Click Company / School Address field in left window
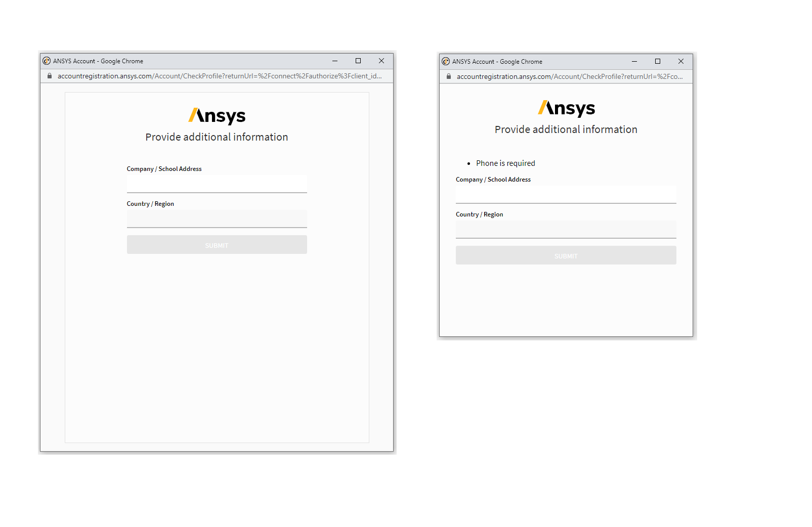The height and width of the screenshot is (527, 812). [217, 184]
